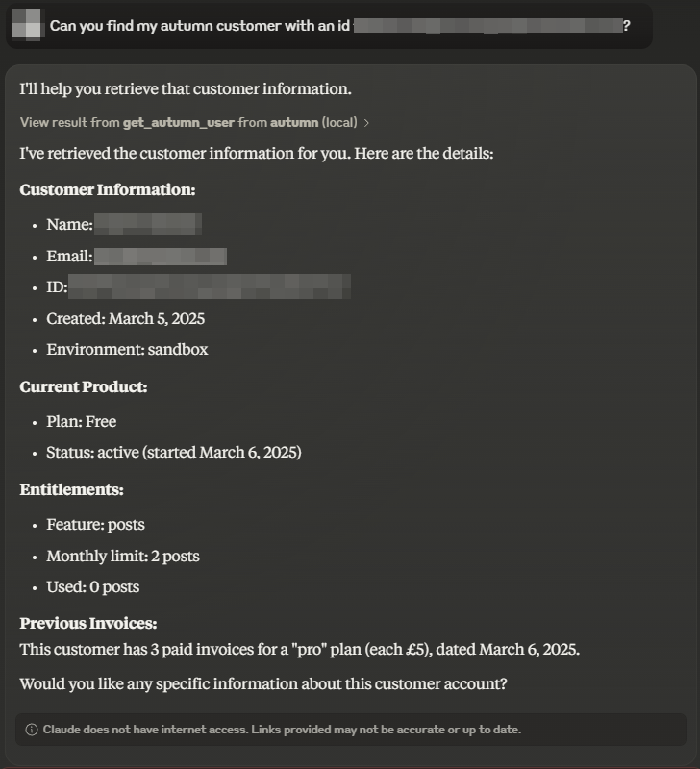Click the "Monthly limit: 2 posts" item
This screenshot has height=769, width=700.
point(123,556)
